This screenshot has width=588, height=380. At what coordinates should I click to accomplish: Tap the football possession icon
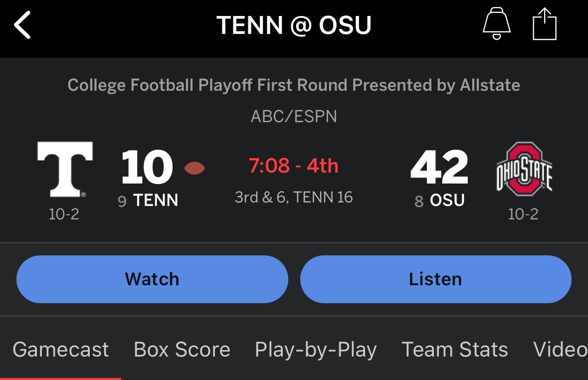195,169
